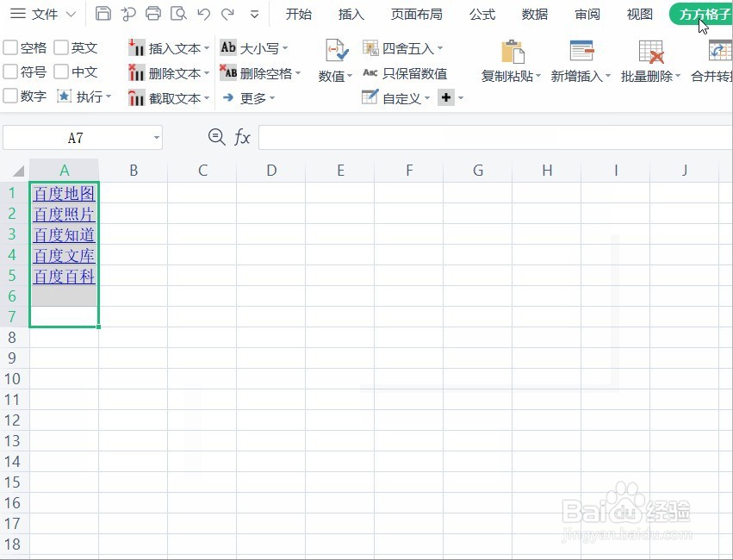
Task: Undo the last action
Action: pyautogui.click(x=203, y=14)
